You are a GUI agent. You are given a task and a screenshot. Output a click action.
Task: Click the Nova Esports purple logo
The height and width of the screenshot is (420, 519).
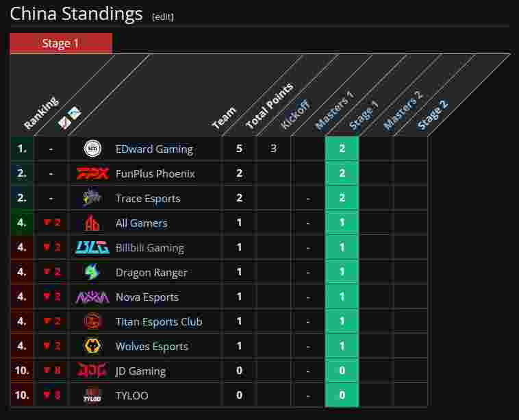click(x=92, y=297)
